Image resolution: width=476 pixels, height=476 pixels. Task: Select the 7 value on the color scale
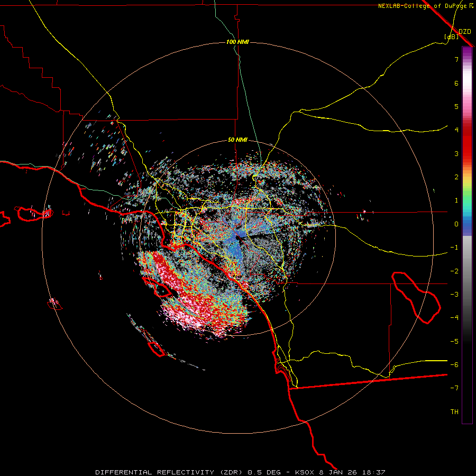[456, 59]
